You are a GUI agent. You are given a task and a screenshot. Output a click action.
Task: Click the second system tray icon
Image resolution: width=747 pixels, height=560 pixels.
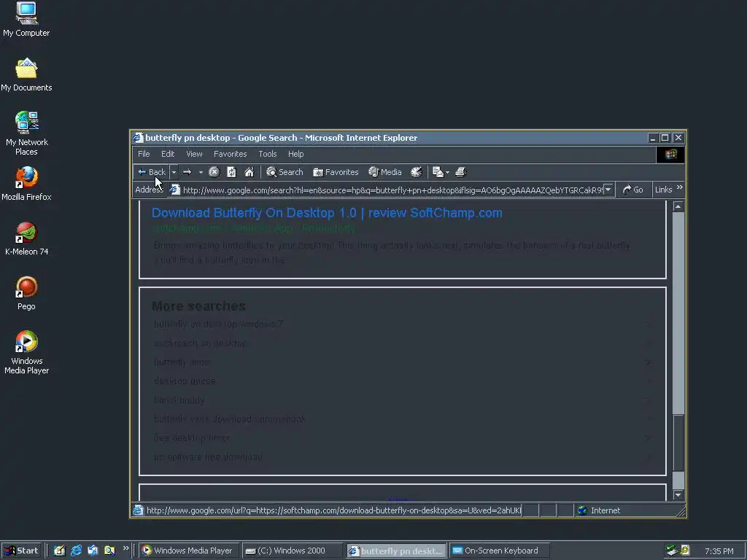(x=685, y=551)
